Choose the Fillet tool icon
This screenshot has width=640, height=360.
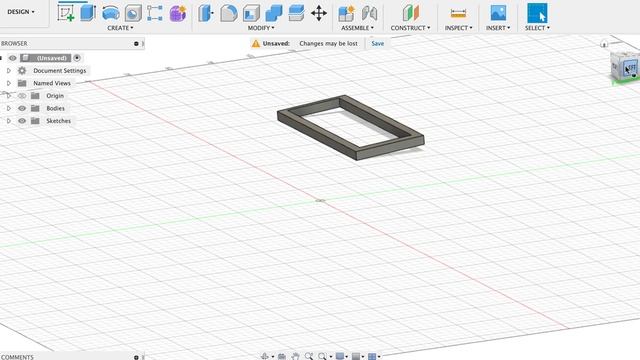[x=229, y=13]
